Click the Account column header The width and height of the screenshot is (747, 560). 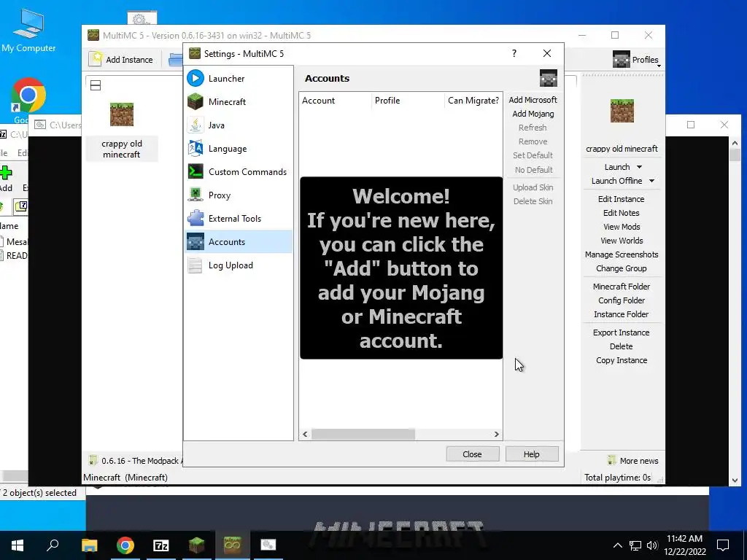point(336,101)
